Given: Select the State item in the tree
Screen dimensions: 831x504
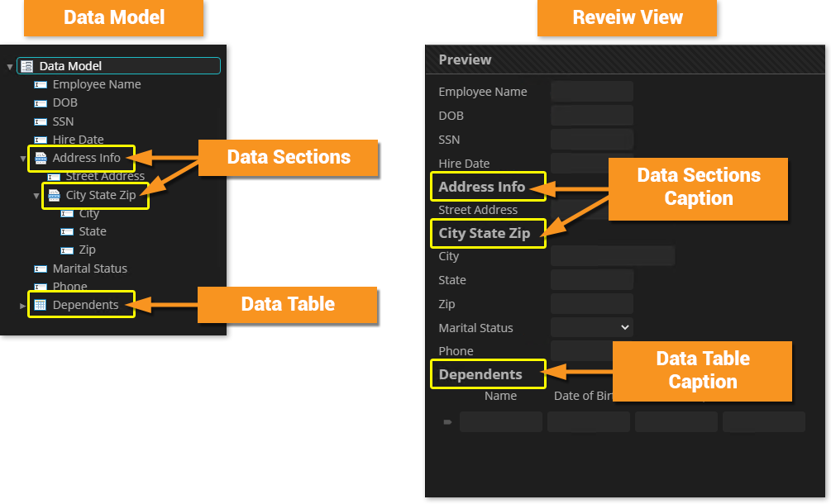Looking at the screenshot, I should 93,231.
